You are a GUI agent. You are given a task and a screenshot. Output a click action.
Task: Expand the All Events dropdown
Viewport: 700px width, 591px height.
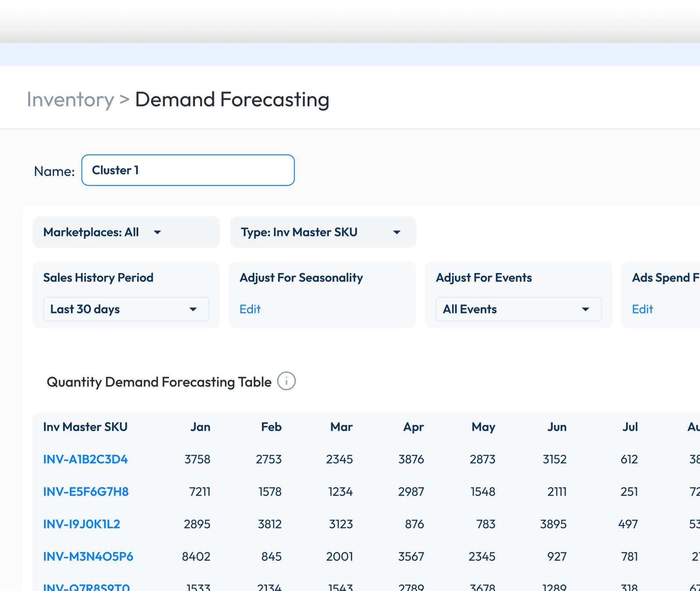pyautogui.click(x=518, y=309)
